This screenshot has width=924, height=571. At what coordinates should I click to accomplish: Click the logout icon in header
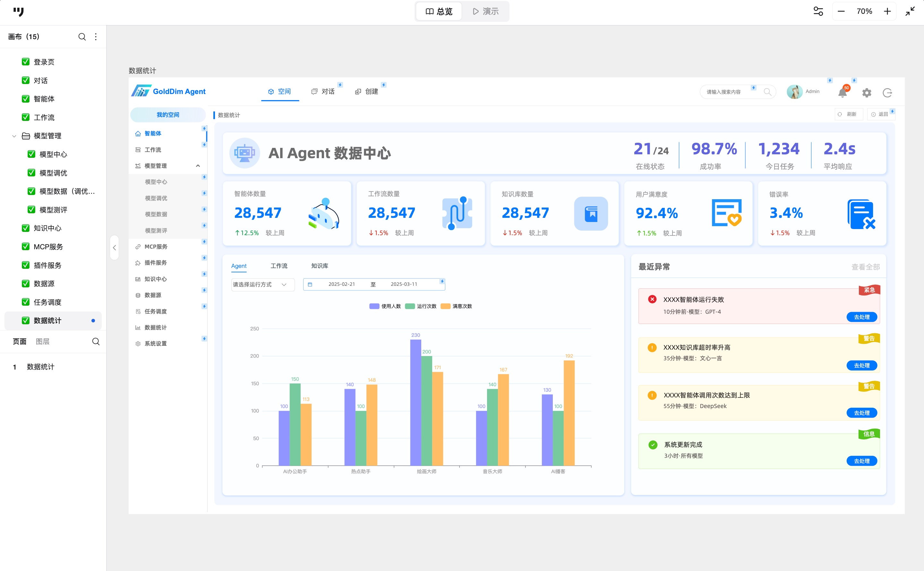(887, 92)
